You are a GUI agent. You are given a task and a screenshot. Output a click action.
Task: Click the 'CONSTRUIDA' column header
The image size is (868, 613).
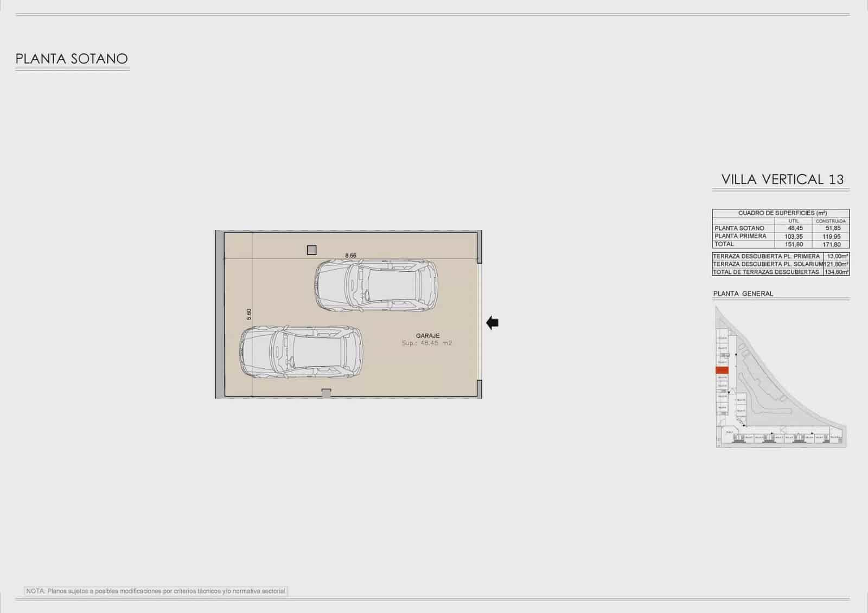point(831,221)
